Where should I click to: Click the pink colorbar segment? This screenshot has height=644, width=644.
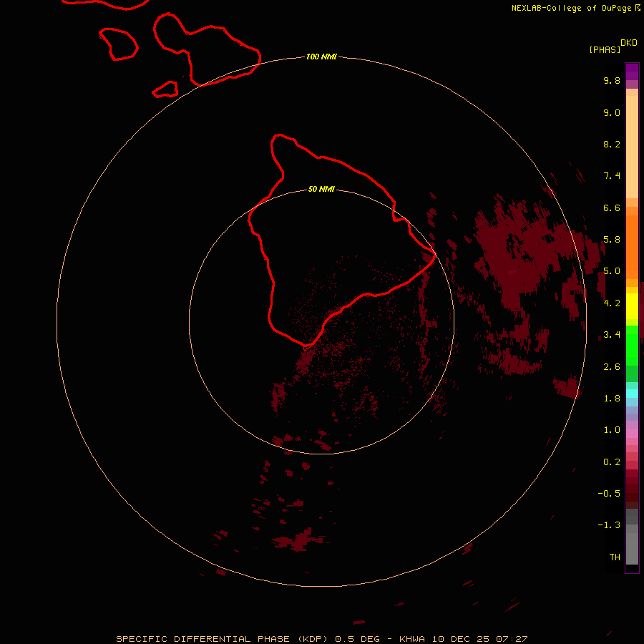coord(632,434)
